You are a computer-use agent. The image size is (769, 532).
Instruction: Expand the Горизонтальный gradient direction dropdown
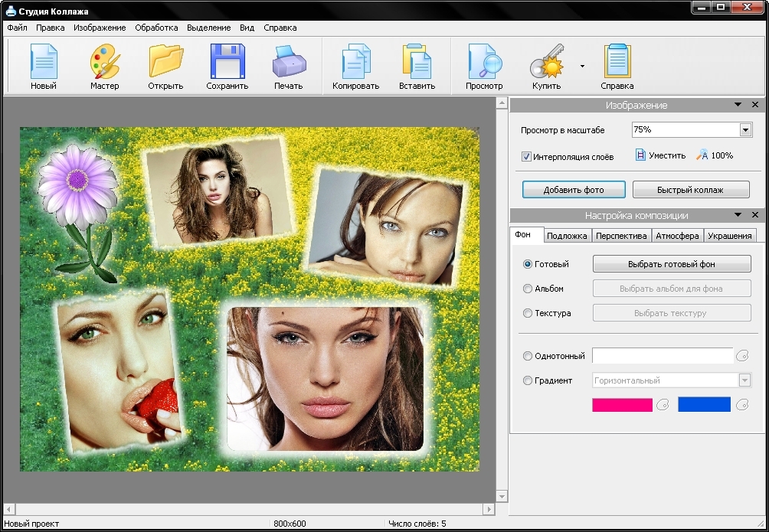744,380
